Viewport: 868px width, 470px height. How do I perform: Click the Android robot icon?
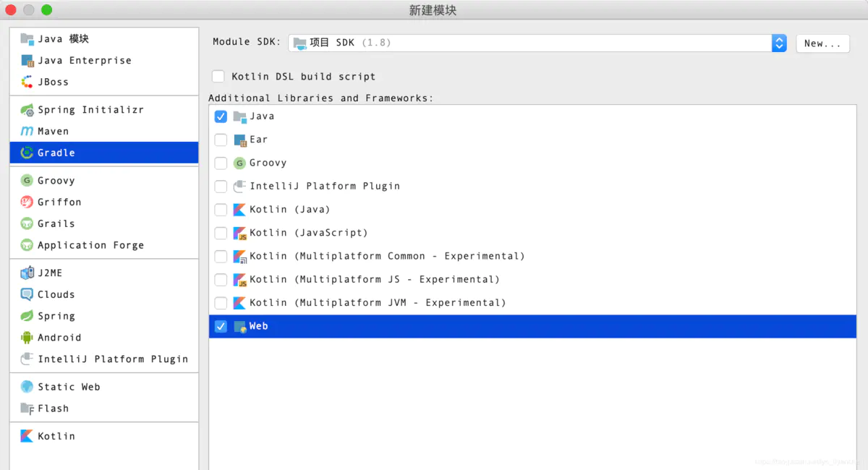coord(27,338)
